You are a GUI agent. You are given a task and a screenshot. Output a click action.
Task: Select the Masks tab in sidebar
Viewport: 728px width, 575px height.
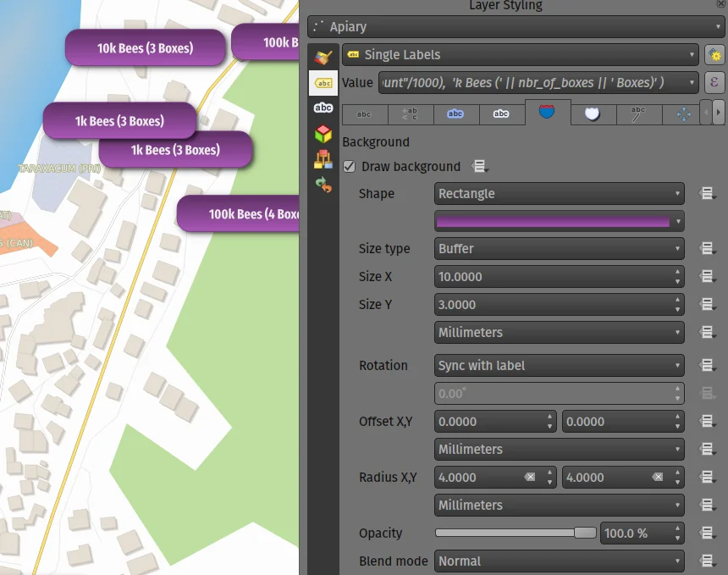pyautogui.click(x=323, y=108)
